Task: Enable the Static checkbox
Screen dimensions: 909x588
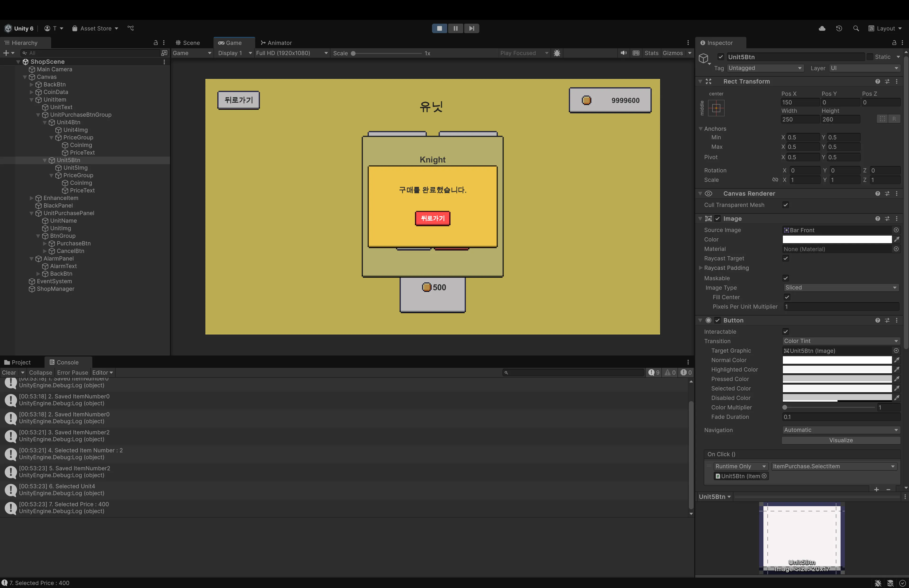Action: [870, 57]
